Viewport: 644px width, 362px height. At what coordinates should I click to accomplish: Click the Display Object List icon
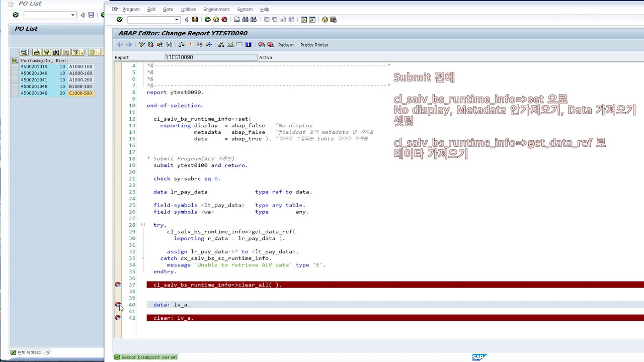coord(221,45)
